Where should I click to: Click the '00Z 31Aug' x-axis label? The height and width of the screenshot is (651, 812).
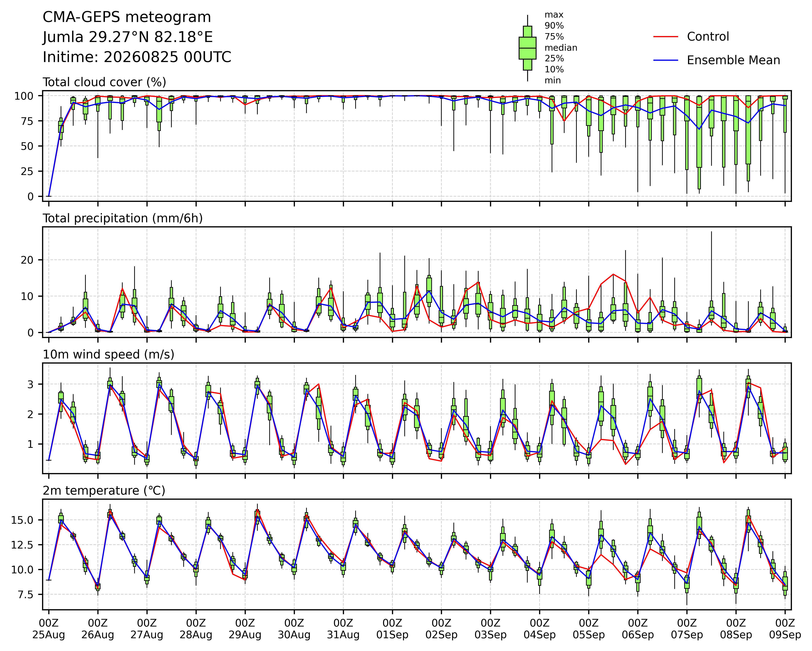point(343,629)
